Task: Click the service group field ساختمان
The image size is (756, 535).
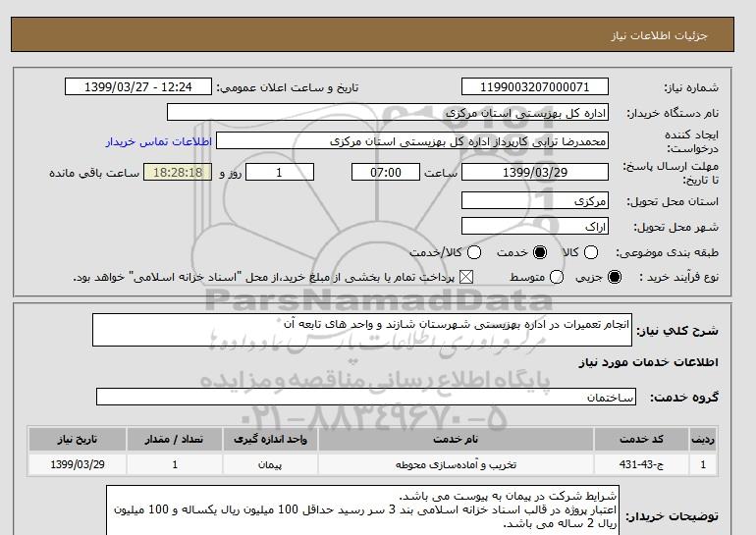Action: coord(366,397)
